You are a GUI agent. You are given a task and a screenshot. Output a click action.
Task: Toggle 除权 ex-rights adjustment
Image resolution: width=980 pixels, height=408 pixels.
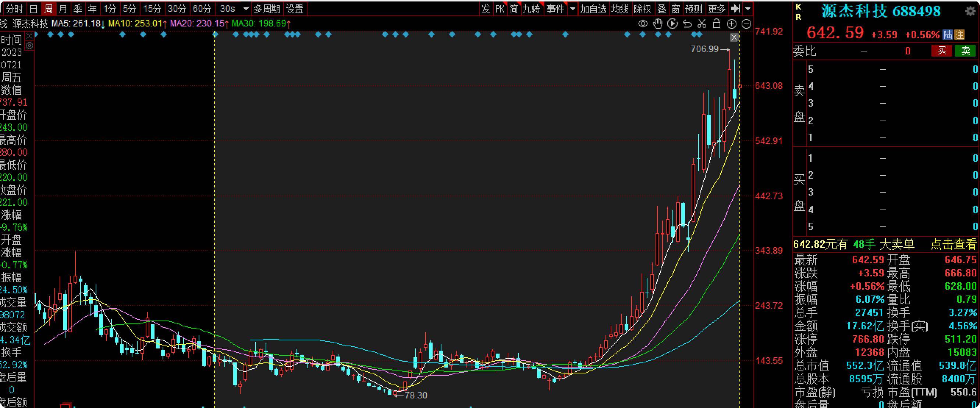[642, 8]
